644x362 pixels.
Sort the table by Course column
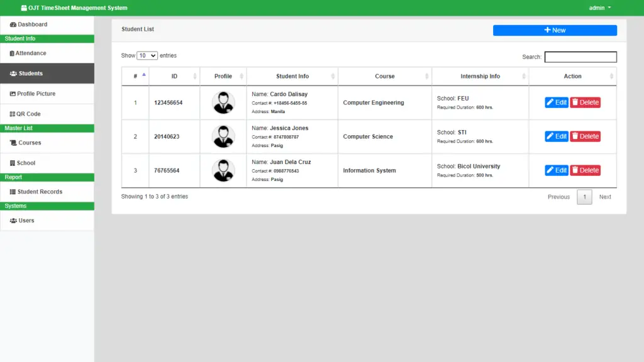384,76
